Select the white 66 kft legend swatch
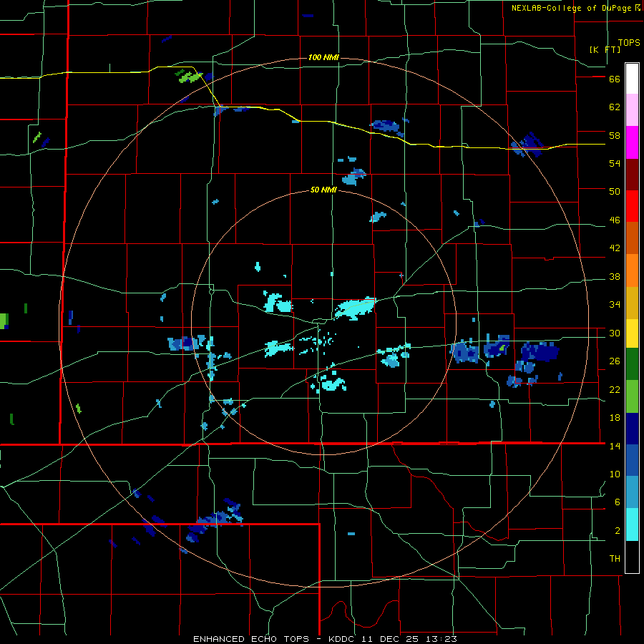The height and width of the screenshot is (644, 644). (x=632, y=79)
